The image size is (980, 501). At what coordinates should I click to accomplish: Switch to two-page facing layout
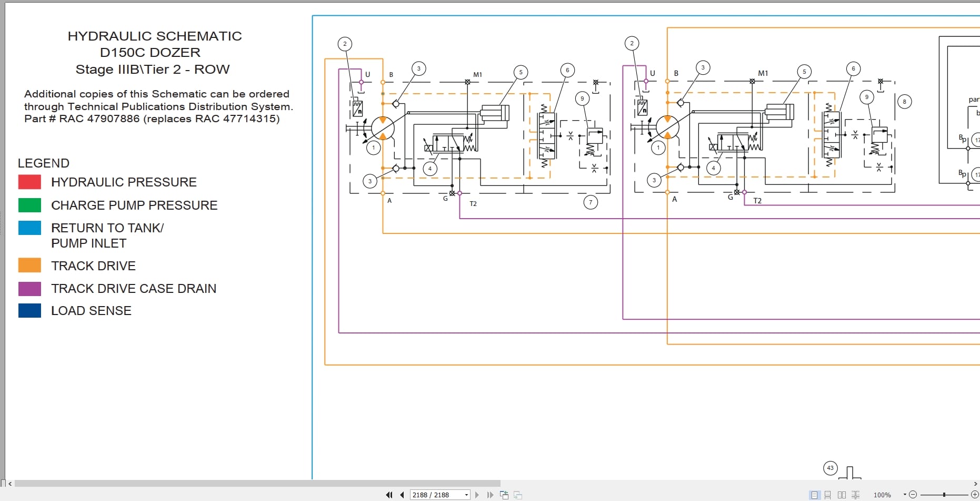(842, 495)
